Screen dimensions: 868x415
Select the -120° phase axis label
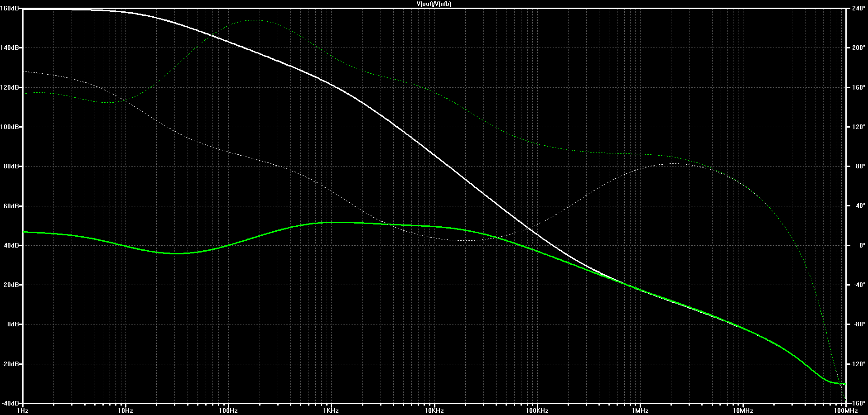pos(858,364)
